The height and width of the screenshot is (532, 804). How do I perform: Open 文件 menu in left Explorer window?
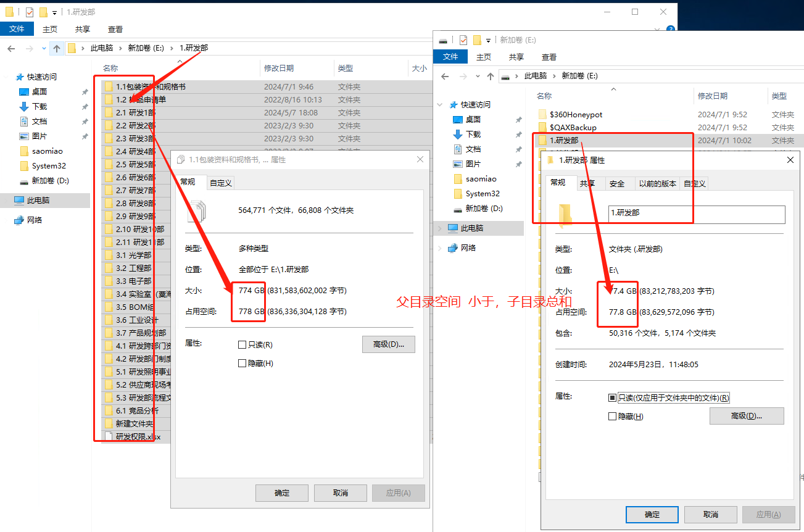point(17,29)
